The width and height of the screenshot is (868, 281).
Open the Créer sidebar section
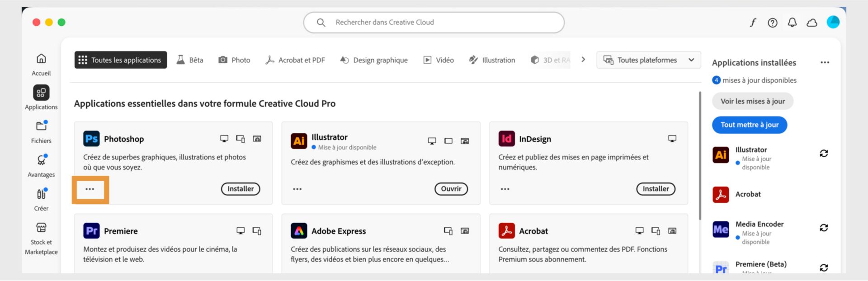(x=41, y=200)
